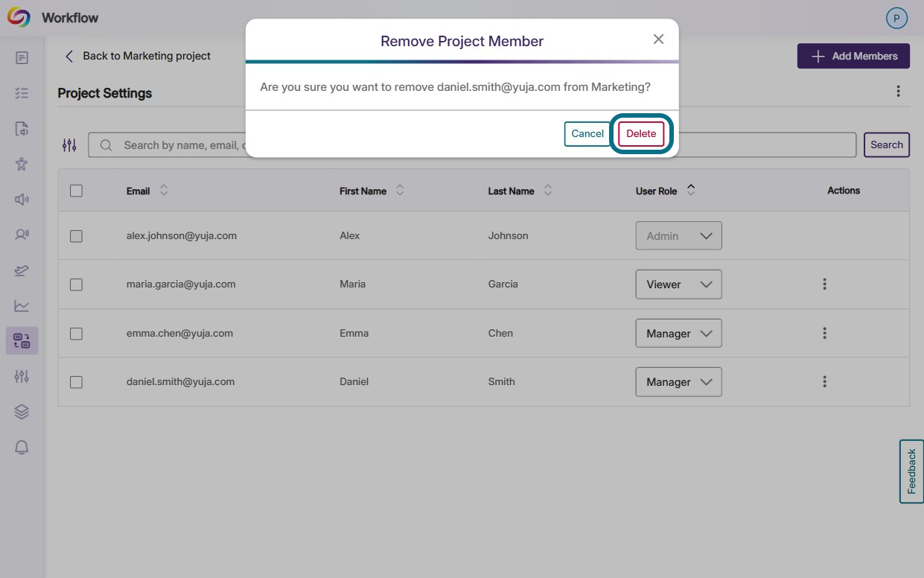Click last name cell 'Garcia'
The width and height of the screenshot is (924, 578).
click(503, 284)
